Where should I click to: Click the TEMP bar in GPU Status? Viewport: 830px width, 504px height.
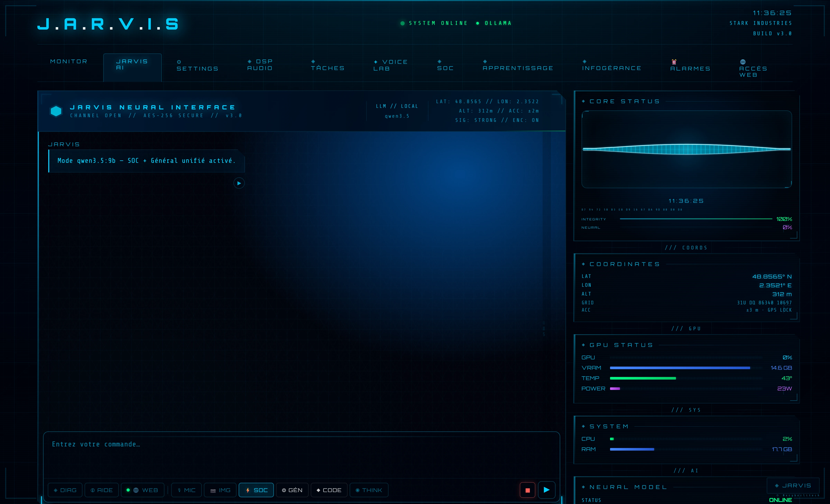coord(686,378)
